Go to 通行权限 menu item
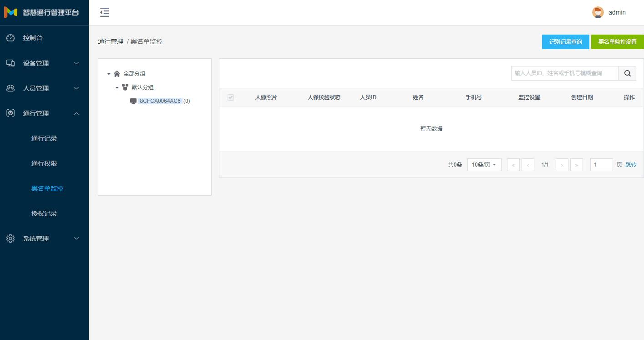 [x=44, y=163]
